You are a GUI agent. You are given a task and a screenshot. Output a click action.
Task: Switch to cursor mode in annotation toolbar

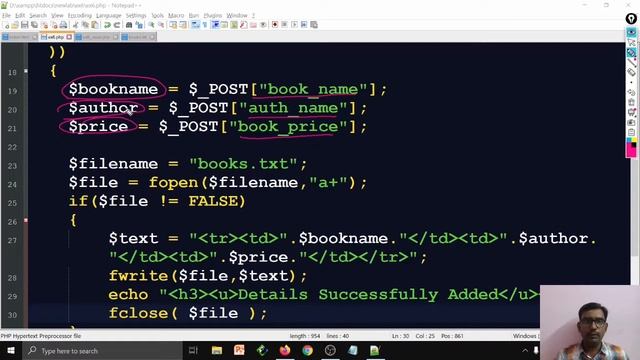point(631,42)
